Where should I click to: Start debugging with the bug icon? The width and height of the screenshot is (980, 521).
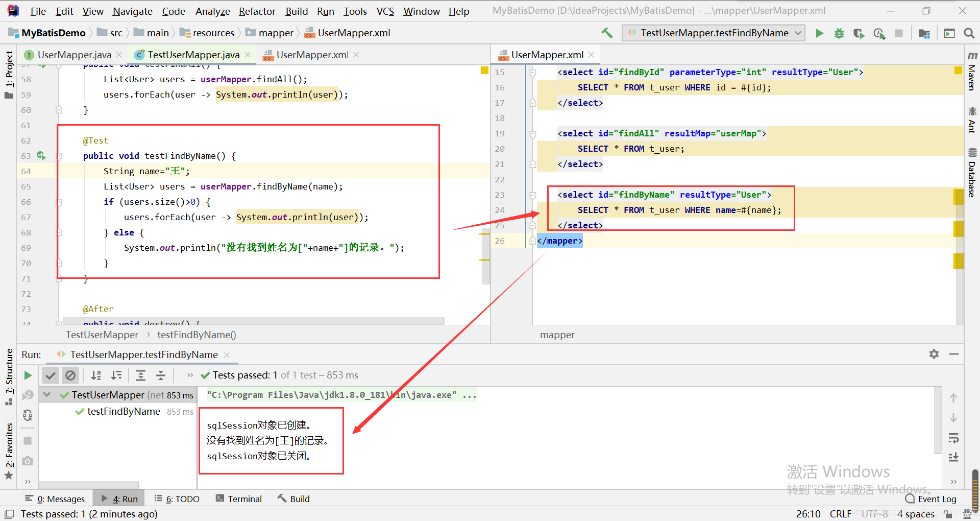(839, 33)
